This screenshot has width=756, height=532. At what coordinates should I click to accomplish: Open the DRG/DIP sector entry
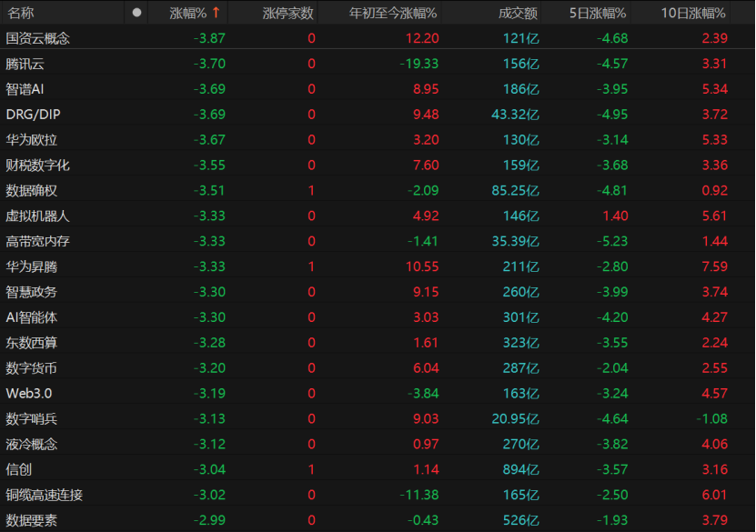[33, 115]
